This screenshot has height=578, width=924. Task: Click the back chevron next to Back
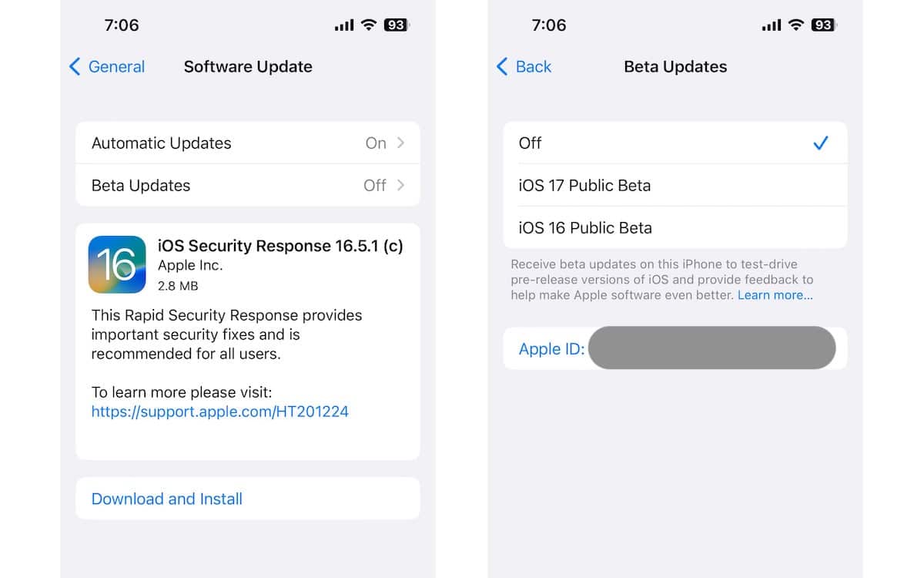click(502, 66)
